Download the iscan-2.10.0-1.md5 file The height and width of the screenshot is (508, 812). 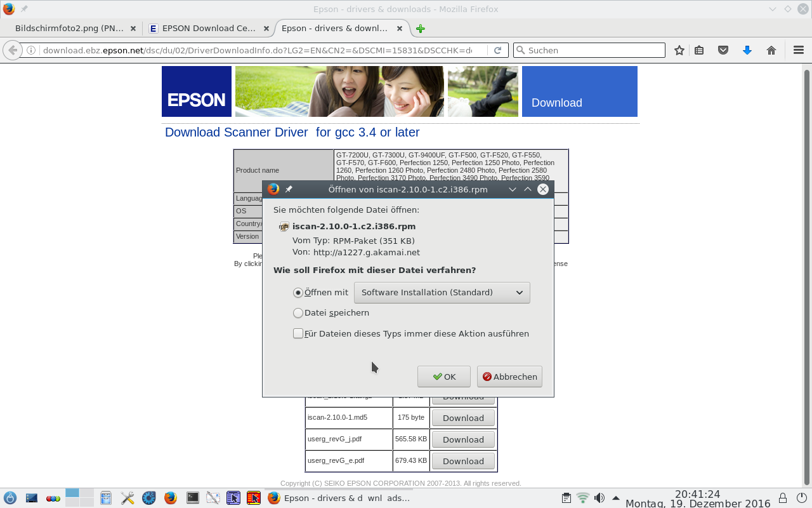(463, 418)
